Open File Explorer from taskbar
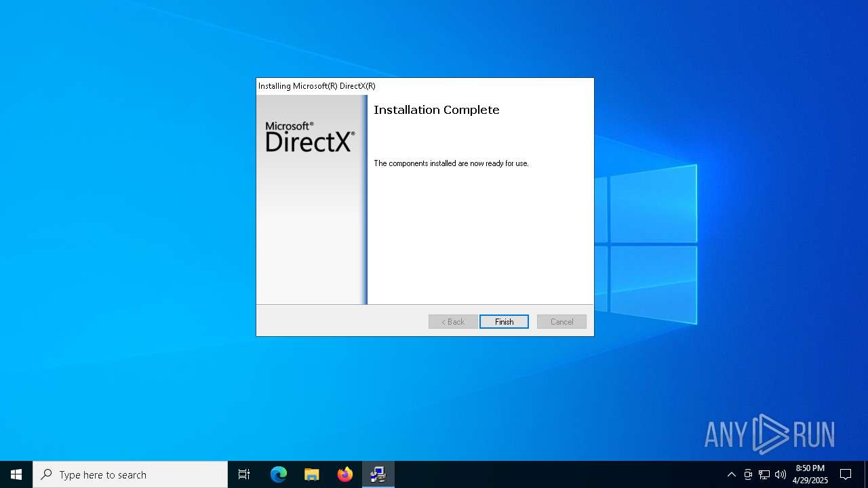The image size is (868, 488). tap(312, 474)
